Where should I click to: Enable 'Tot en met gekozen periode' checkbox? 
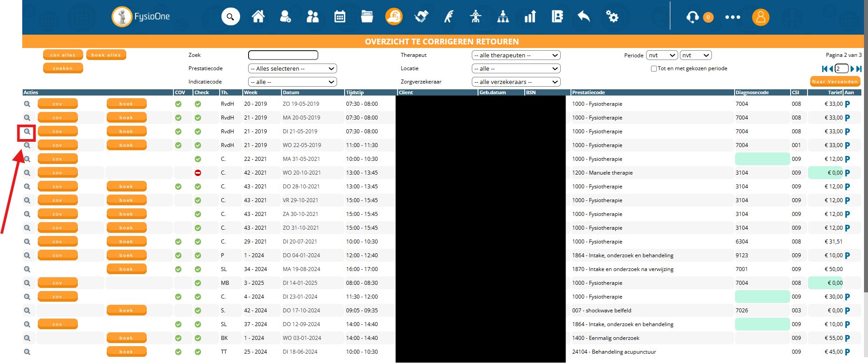[654, 69]
